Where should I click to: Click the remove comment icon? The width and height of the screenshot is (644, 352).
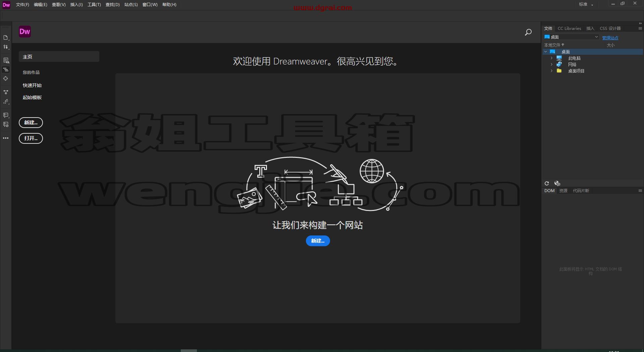(6, 125)
